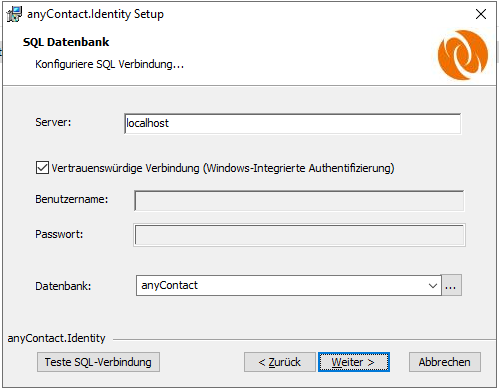Expand the Datenbank dropdown arrow

point(433,286)
